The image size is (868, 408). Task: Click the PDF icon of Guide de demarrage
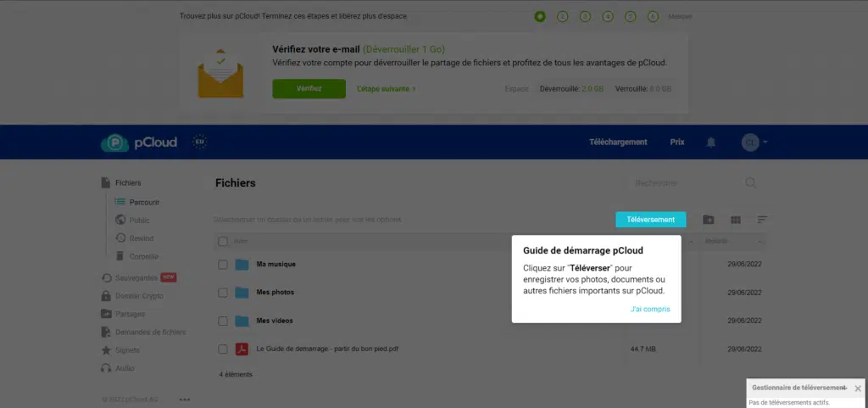(x=242, y=349)
